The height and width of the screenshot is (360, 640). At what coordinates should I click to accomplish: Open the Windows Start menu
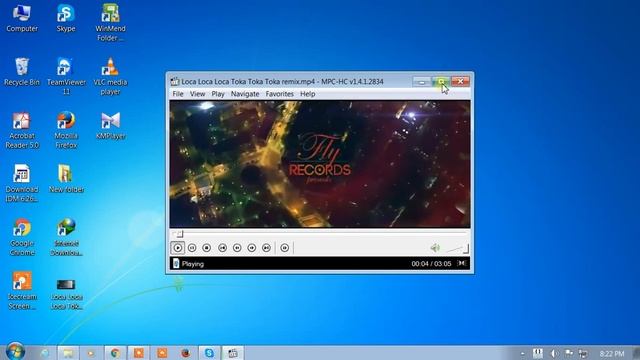pos(16,351)
